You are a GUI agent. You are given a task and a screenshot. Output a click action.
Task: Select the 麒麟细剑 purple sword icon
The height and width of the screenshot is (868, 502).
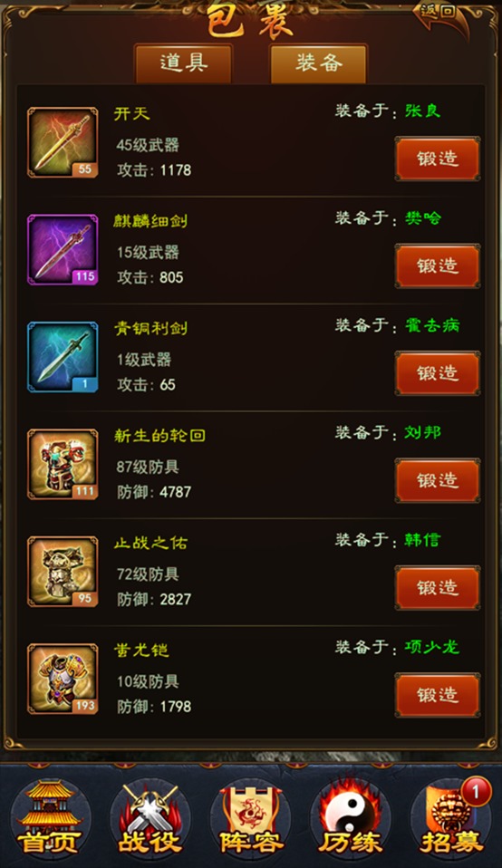click(x=63, y=250)
